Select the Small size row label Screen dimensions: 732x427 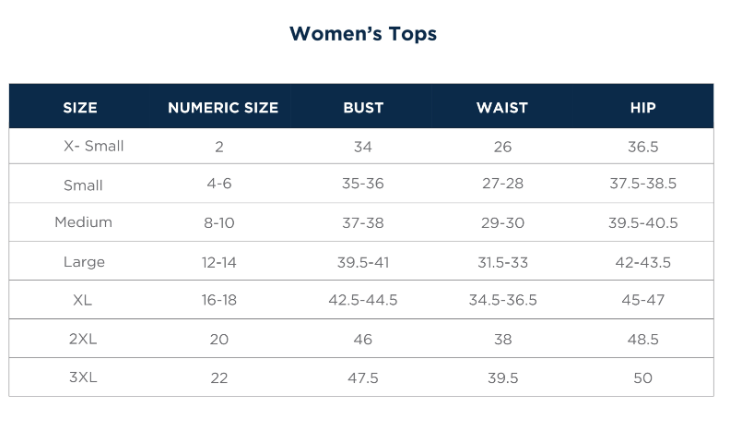(83, 185)
